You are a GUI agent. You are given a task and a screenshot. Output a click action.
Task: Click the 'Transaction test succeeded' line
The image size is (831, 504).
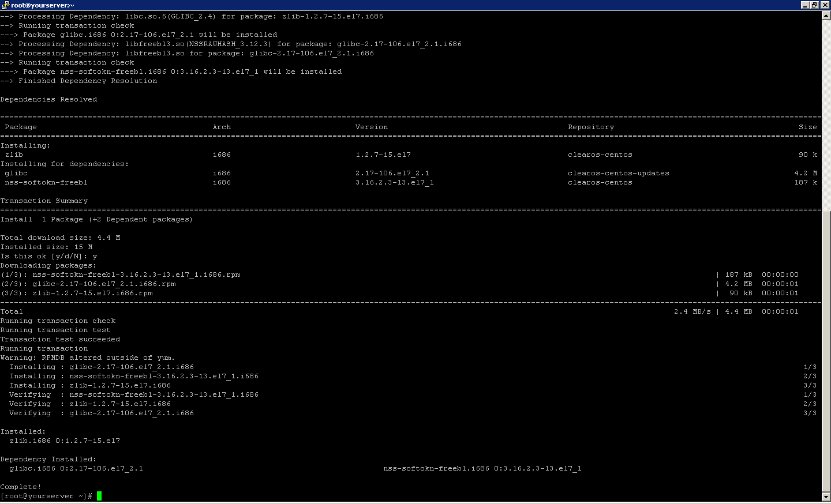click(x=60, y=339)
